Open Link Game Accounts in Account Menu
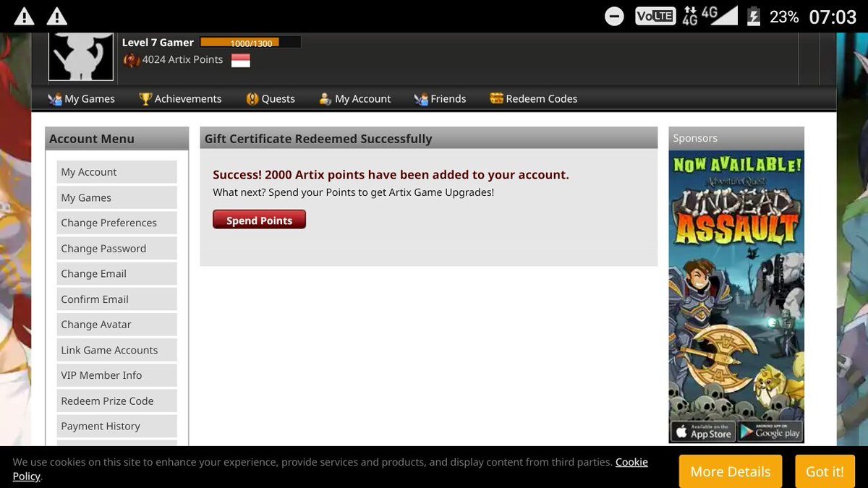 (117, 350)
